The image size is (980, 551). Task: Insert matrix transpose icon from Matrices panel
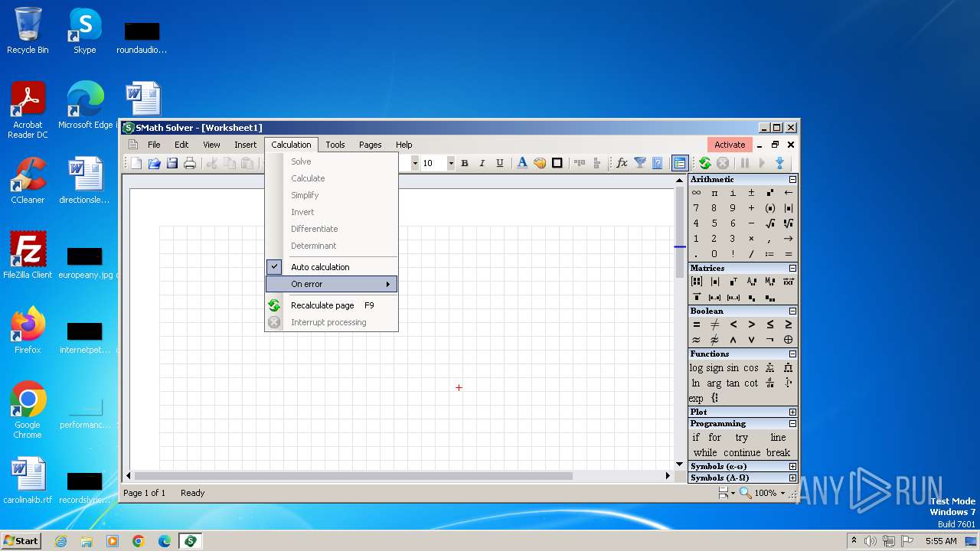coord(733,282)
